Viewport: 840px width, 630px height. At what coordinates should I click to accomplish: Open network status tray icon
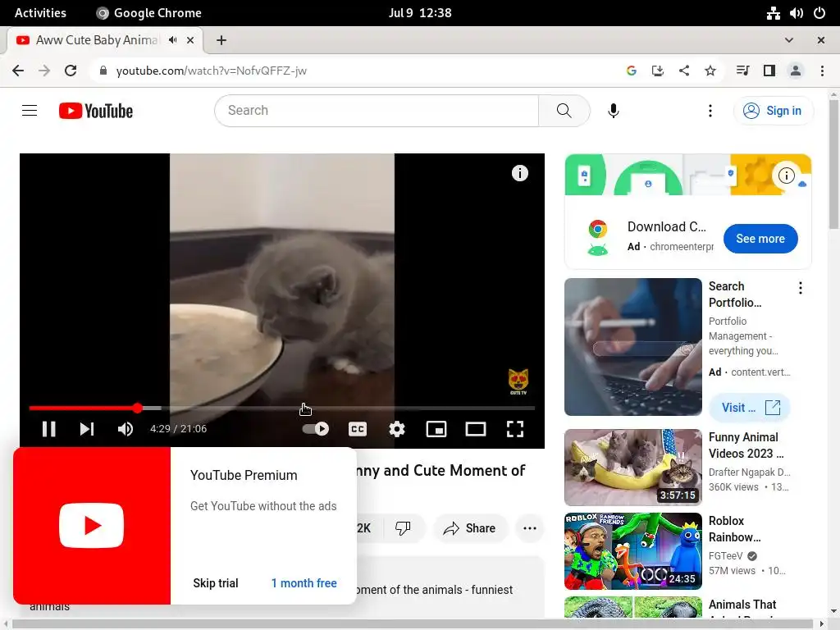tap(773, 13)
